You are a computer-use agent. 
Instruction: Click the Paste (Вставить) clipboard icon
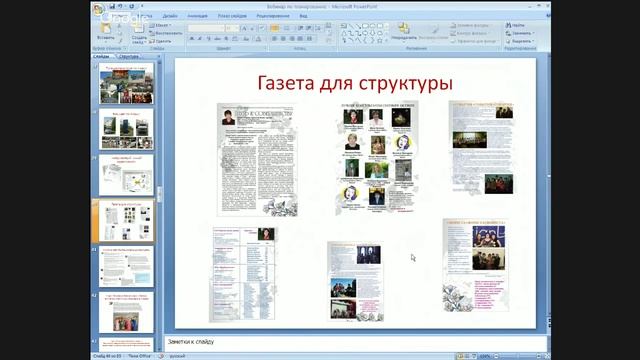click(105, 29)
